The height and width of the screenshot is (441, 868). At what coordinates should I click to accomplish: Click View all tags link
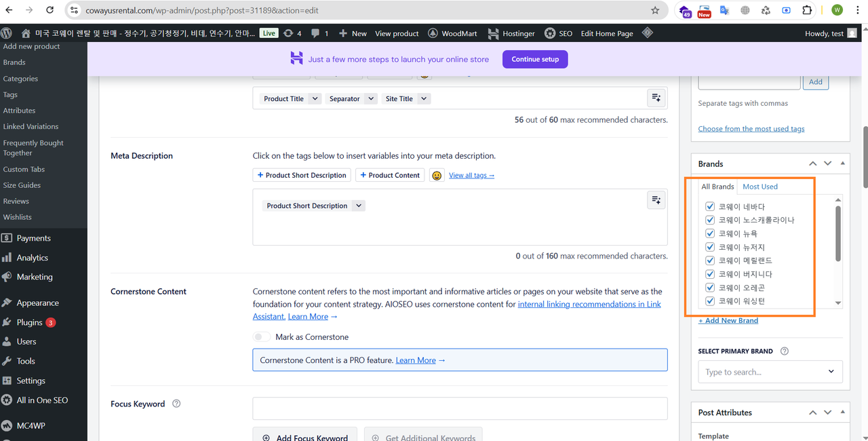pos(471,175)
